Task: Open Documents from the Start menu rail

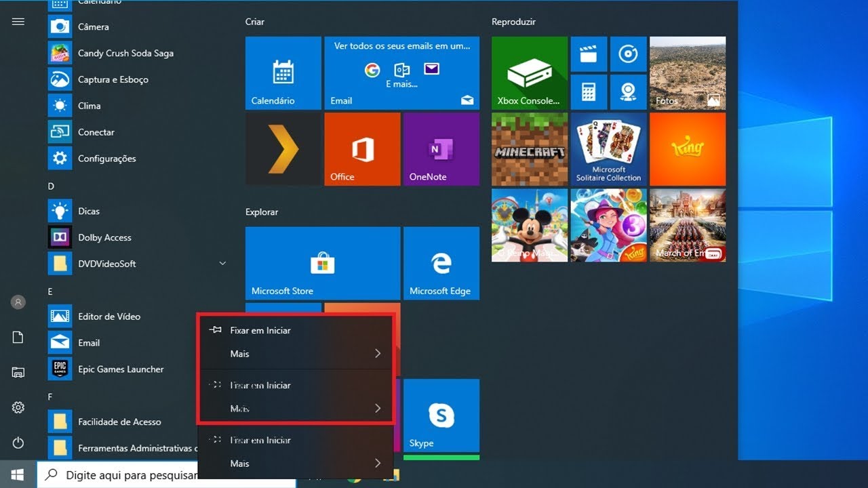Action: coord(18,338)
